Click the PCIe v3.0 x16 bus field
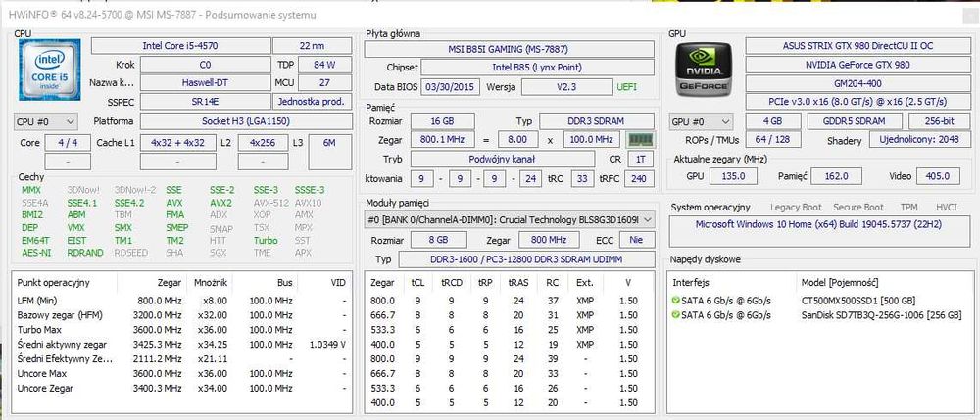980x420 pixels. (858, 102)
